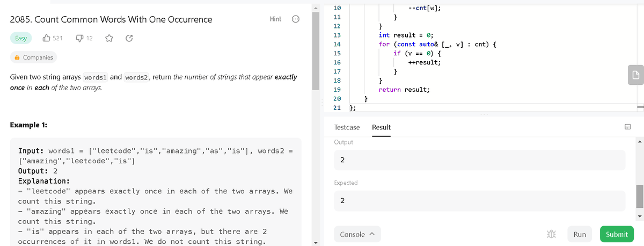
Task: Click result panel scroll-down arrow
Action: pos(640,216)
